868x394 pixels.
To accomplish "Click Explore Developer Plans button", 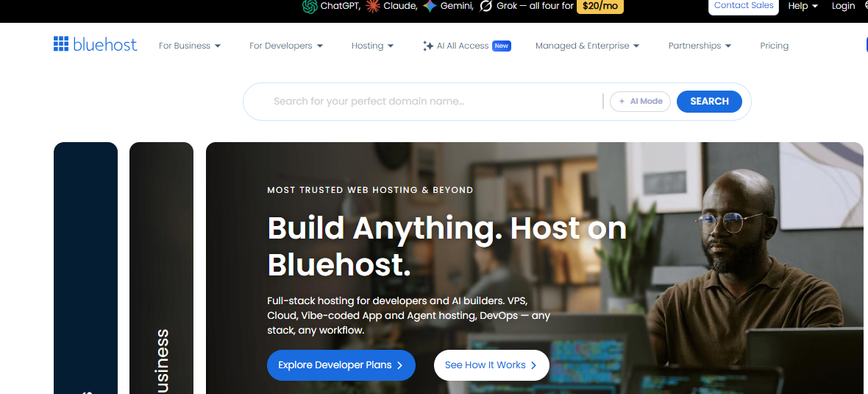I will (341, 365).
